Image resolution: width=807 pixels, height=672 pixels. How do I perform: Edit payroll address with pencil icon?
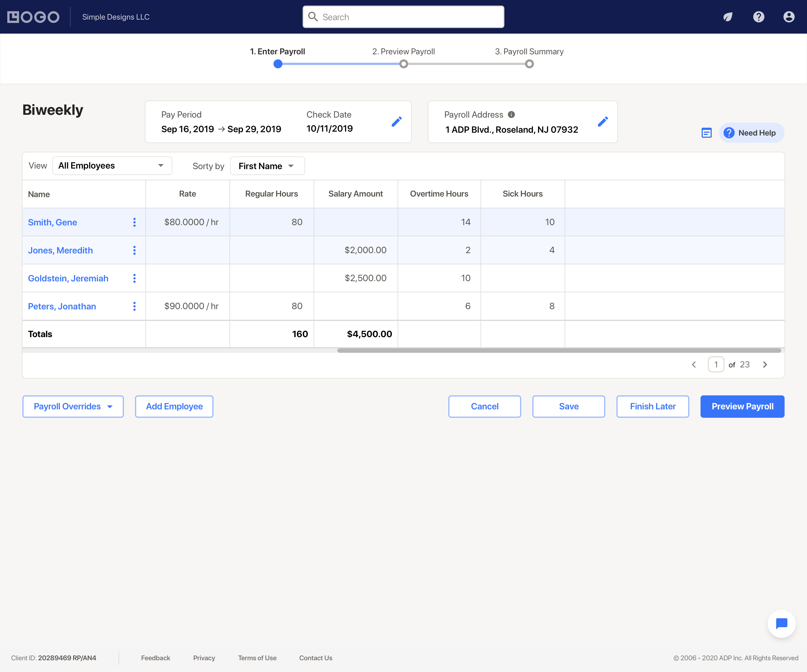coord(602,122)
